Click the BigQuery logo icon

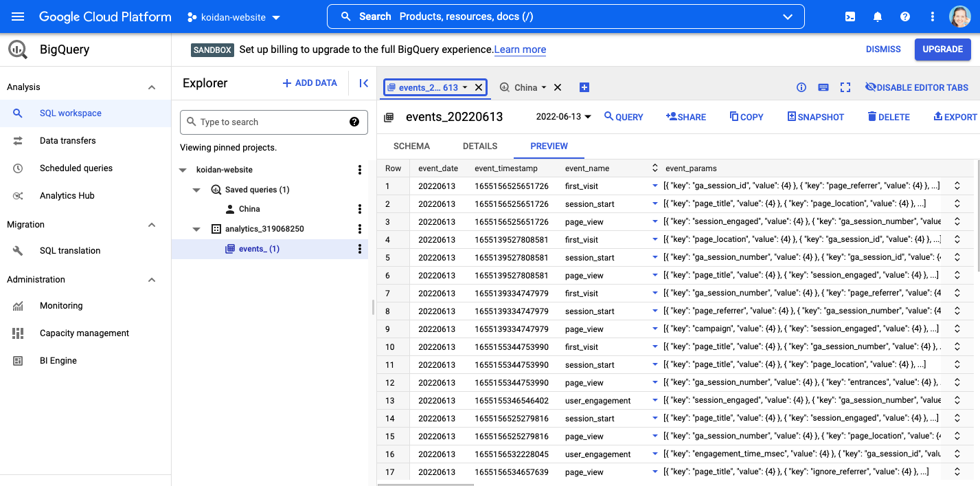click(x=18, y=49)
